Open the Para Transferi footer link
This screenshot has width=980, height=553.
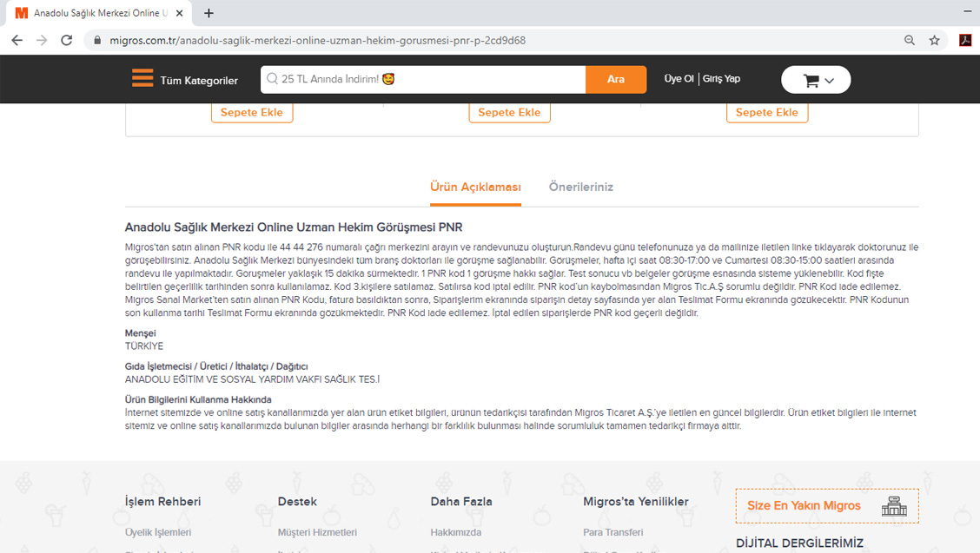pos(613,532)
